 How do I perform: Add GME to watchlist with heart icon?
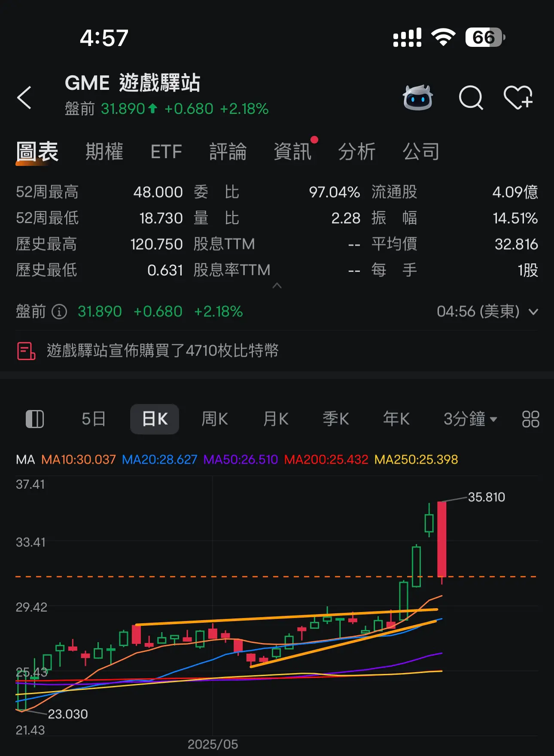[518, 97]
